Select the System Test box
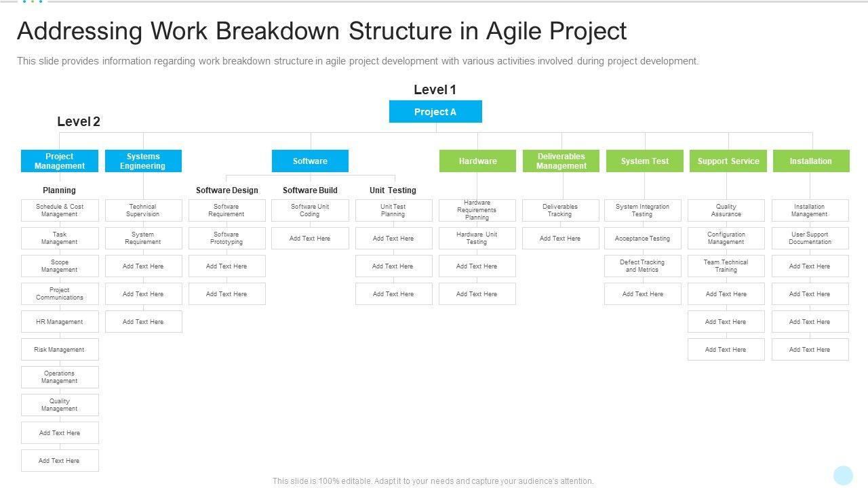This screenshot has height=488, width=868. click(x=644, y=161)
